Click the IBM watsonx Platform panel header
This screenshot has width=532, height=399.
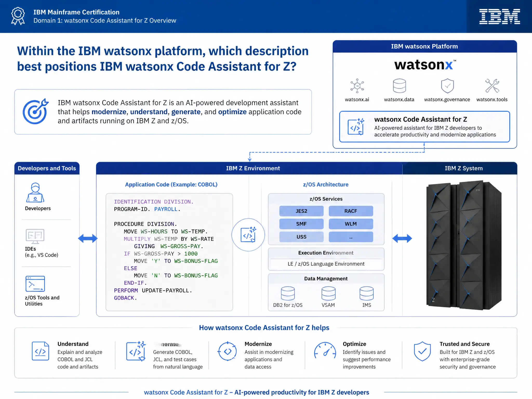[x=425, y=46]
